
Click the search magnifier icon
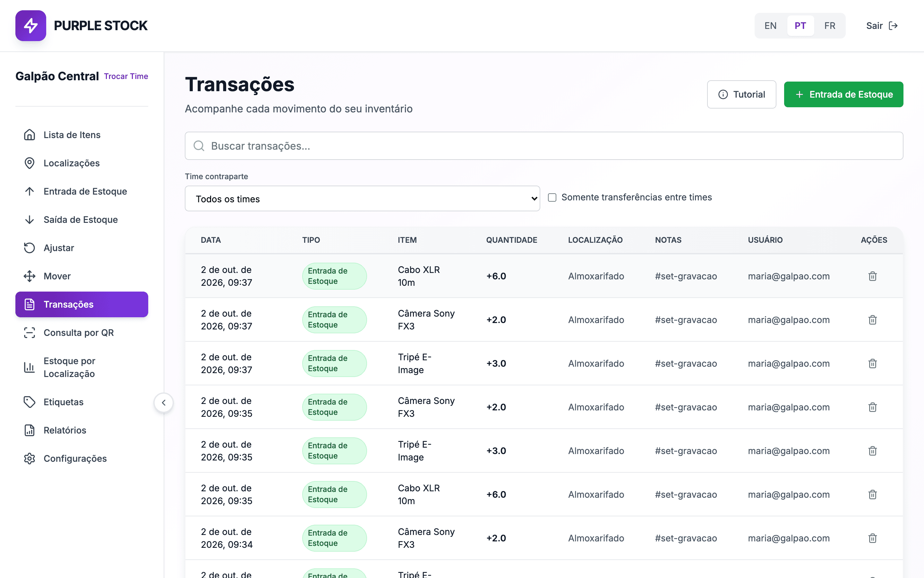pyautogui.click(x=199, y=146)
